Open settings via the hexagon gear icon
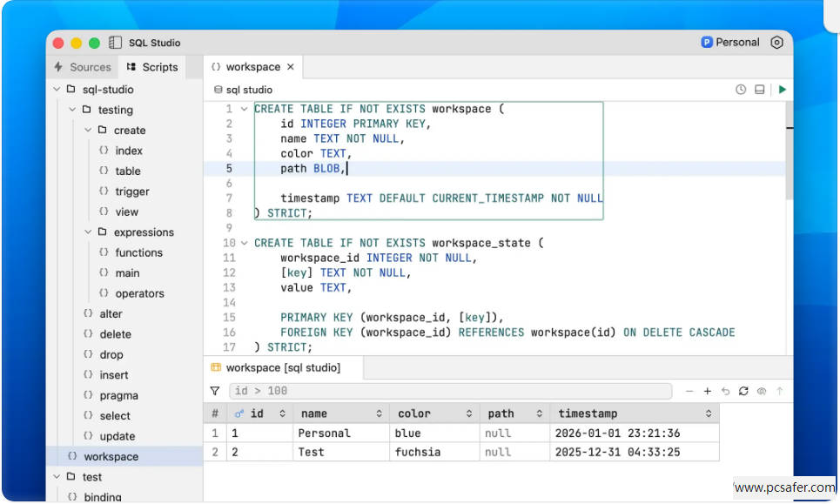This screenshot has width=840, height=504. pos(777,42)
